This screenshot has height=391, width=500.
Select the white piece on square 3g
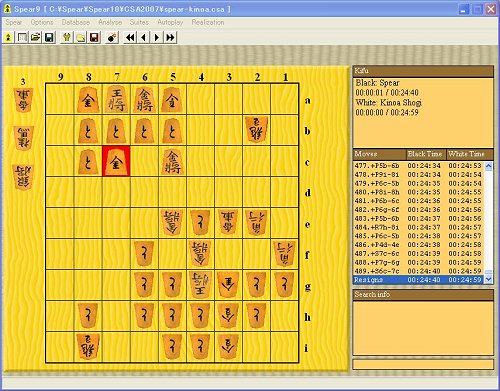pos(228,284)
